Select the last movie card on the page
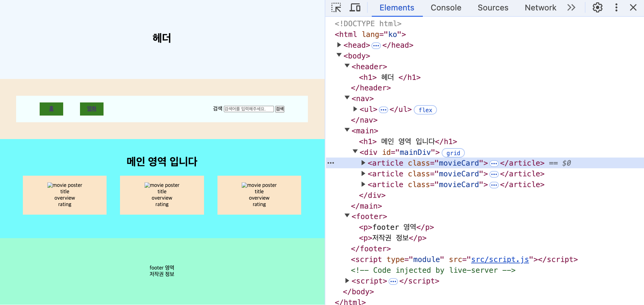644x305 pixels. (x=259, y=195)
